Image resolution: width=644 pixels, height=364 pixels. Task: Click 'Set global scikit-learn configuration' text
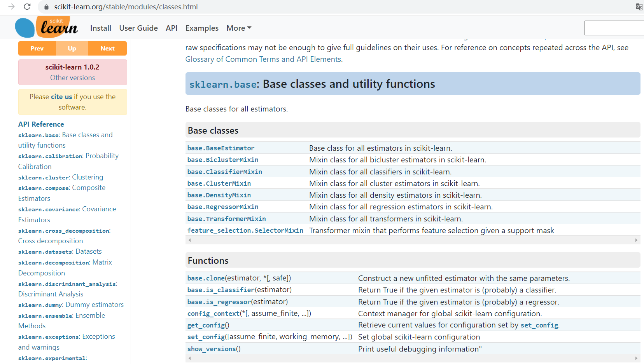pos(419,337)
